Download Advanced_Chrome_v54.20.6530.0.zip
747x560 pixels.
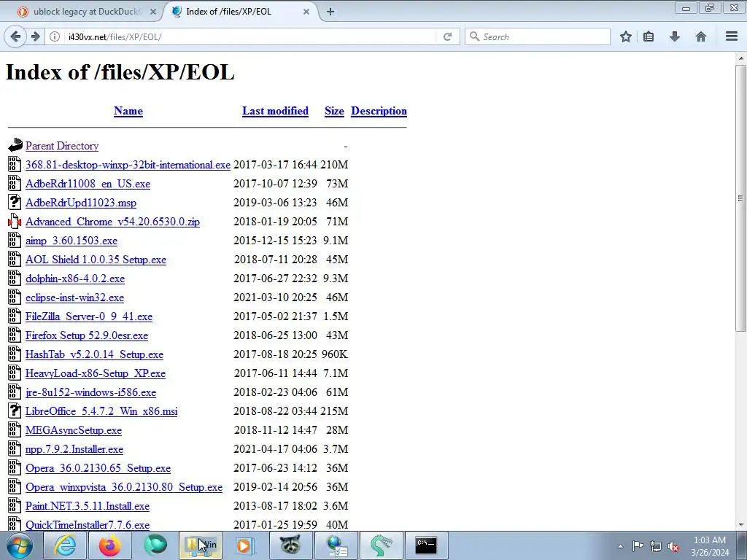tap(112, 222)
